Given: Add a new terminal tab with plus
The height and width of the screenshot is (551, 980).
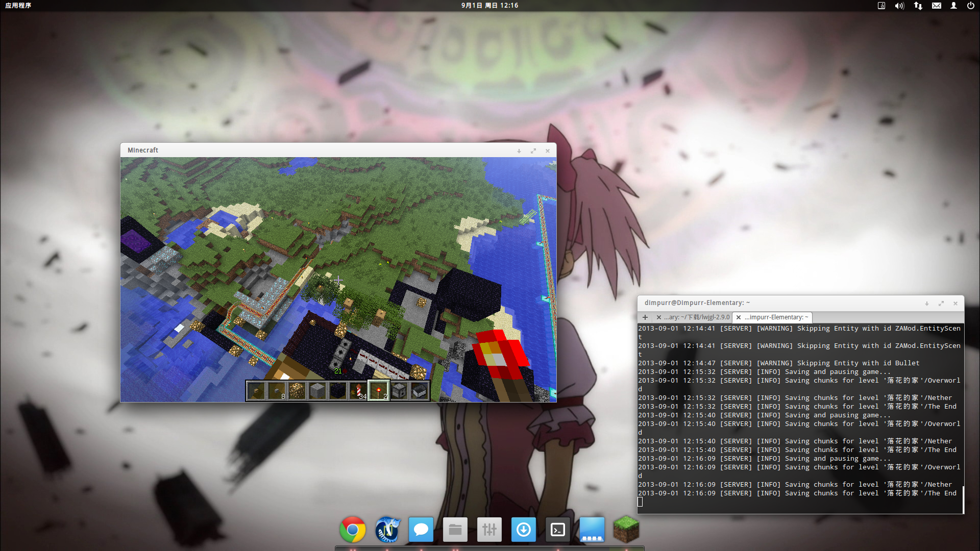Looking at the screenshot, I should point(645,317).
